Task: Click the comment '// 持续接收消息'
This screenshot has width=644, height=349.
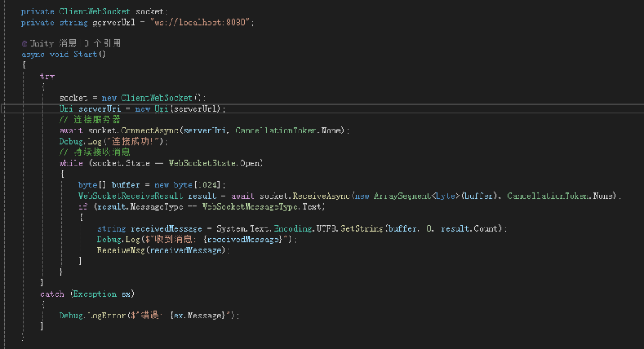Action: tap(94, 153)
